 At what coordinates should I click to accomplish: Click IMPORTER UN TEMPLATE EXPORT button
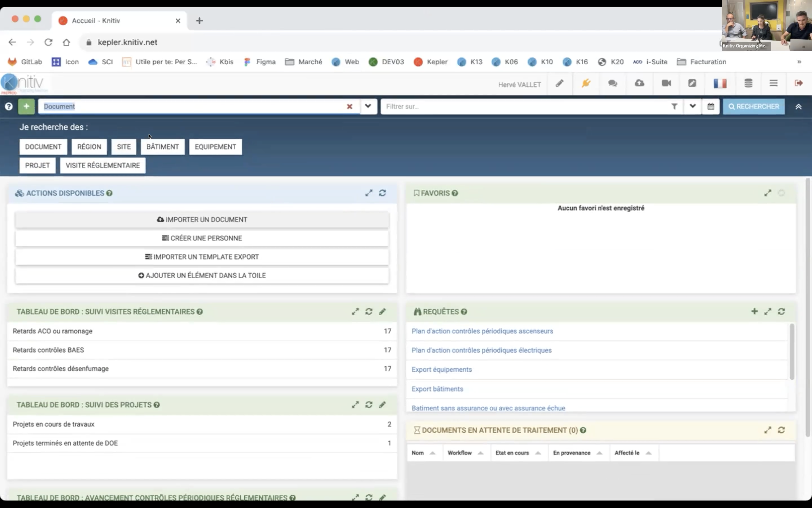coord(202,257)
